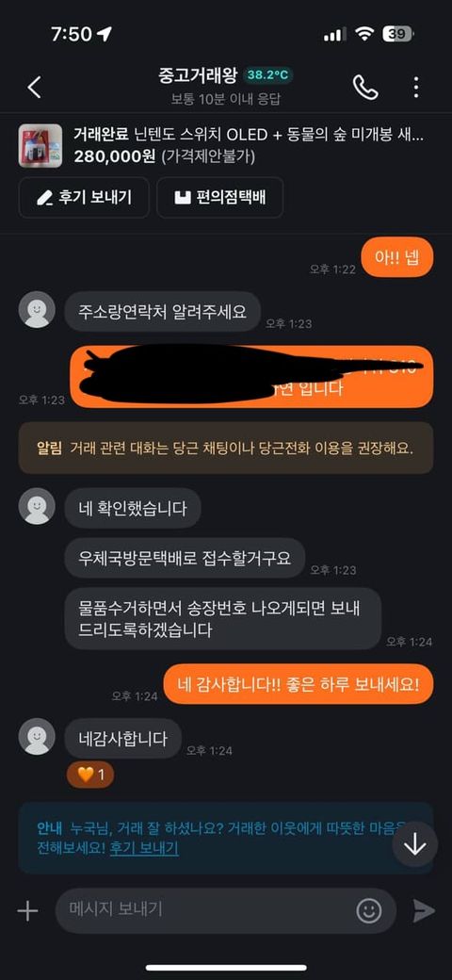Tap the 후기 보내기 button
This screenshot has width=452, height=980.
click(85, 198)
